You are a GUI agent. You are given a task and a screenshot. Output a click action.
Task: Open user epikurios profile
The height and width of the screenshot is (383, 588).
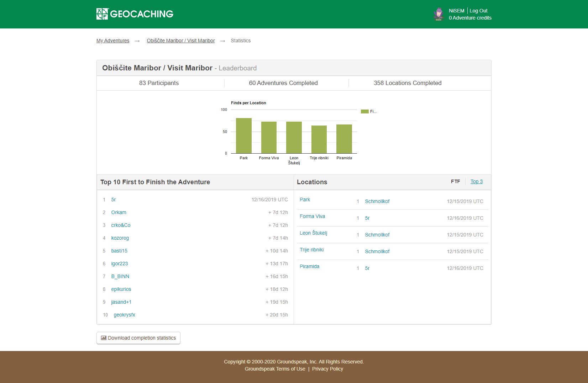(x=121, y=289)
